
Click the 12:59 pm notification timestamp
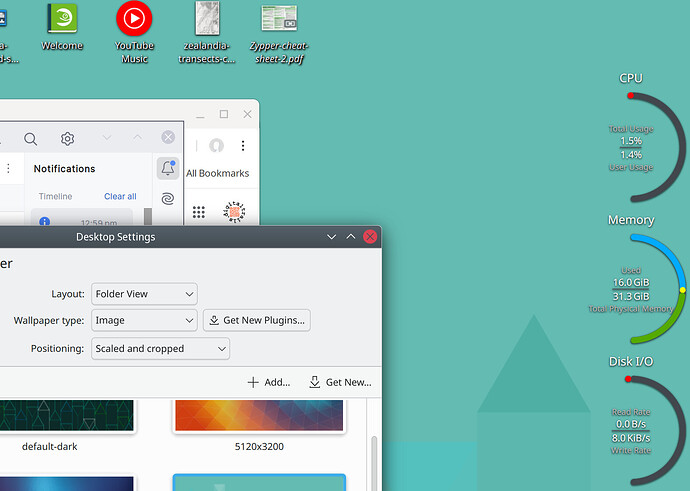(x=99, y=223)
